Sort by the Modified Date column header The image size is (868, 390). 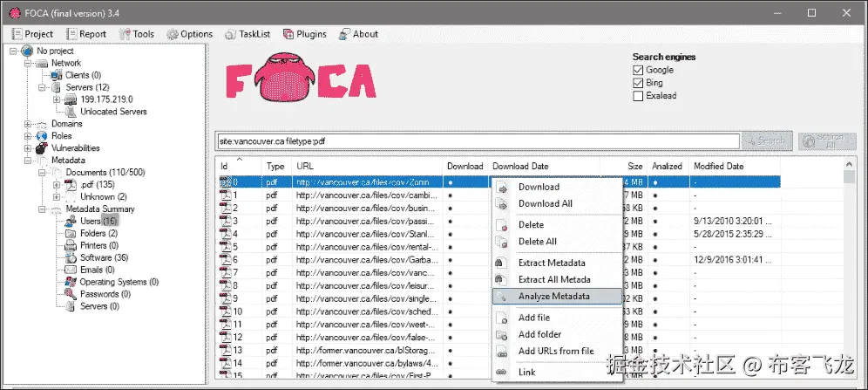click(734, 166)
